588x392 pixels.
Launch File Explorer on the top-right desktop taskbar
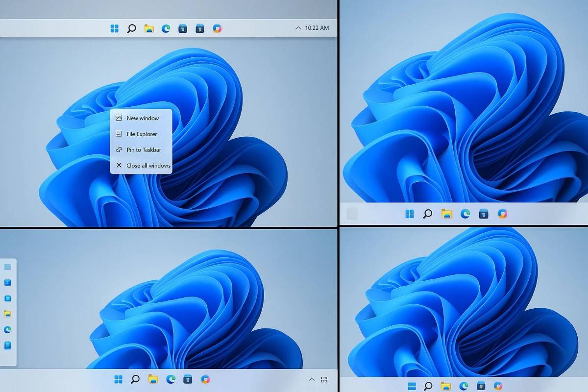pyautogui.click(x=446, y=214)
